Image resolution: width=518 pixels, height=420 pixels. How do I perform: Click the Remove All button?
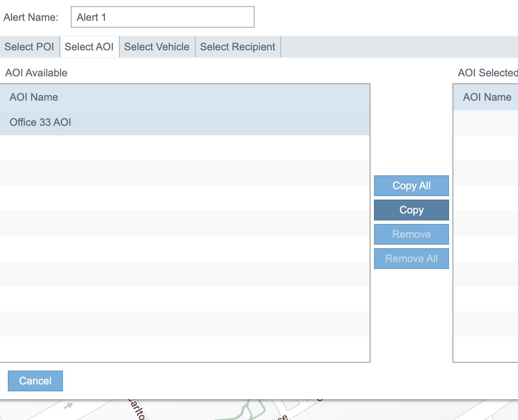(x=411, y=259)
